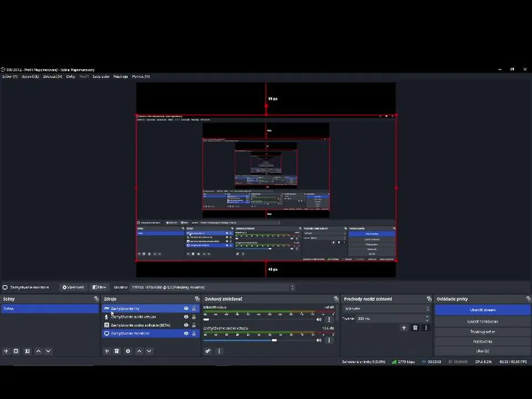Undock the Ovládacie prvky panel

click(x=528, y=299)
